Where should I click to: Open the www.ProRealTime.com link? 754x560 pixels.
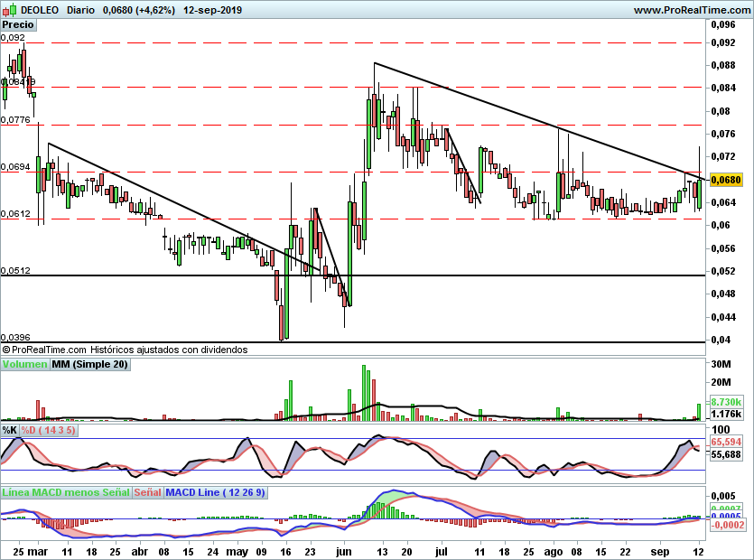click(692, 10)
